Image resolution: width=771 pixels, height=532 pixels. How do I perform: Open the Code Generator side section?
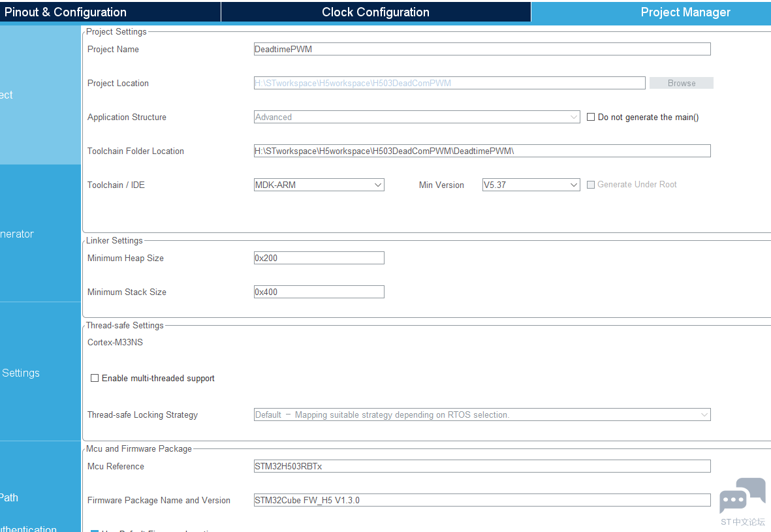[x=40, y=234]
